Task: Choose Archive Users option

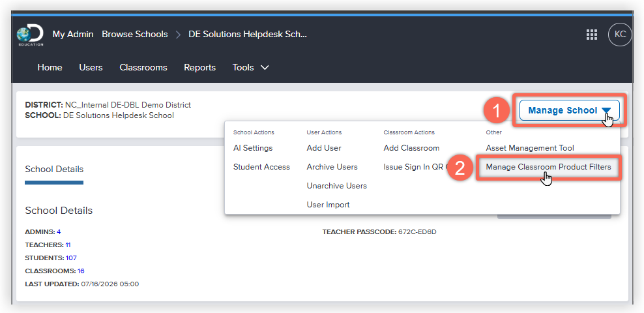Action: [x=332, y=167]
